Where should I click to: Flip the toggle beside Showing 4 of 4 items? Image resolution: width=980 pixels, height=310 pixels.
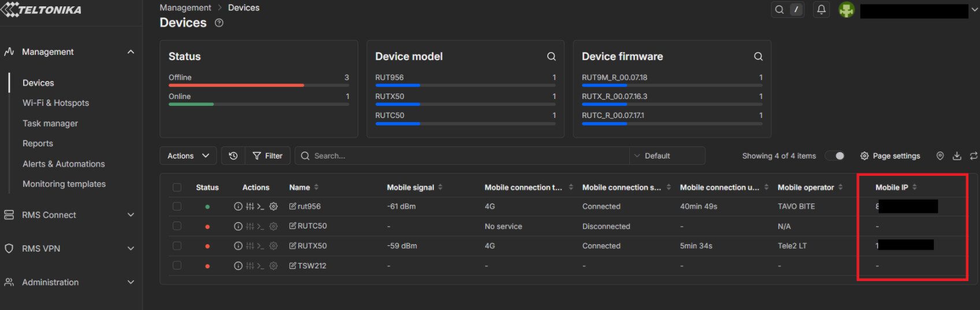click(835, 156)
